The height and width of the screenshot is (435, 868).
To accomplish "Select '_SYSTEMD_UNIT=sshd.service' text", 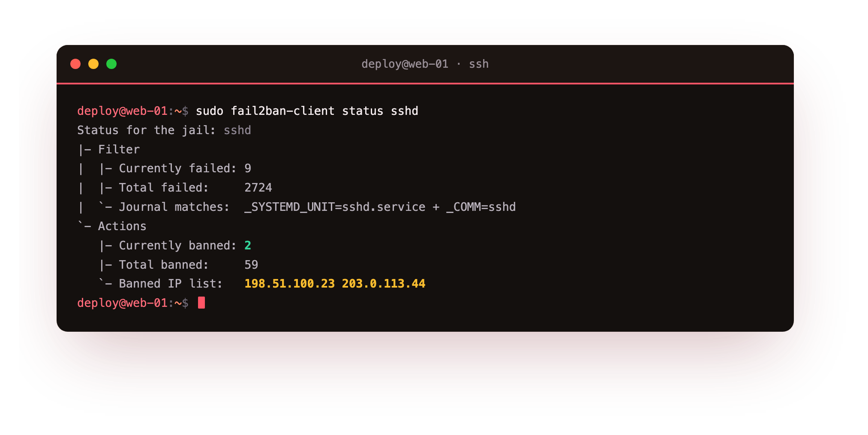I will [335, 207].
